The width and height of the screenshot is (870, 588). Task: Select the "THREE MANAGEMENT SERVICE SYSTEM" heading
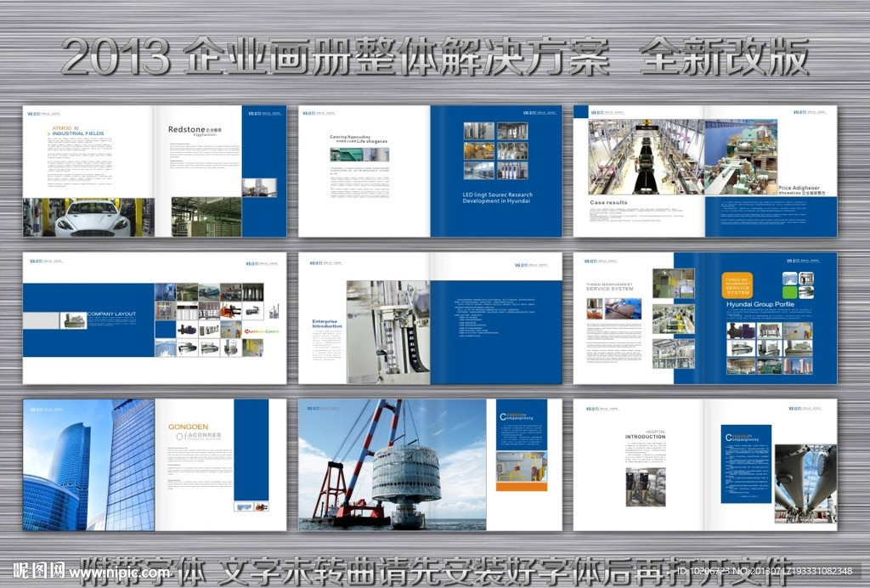click(x=609, y=287)
